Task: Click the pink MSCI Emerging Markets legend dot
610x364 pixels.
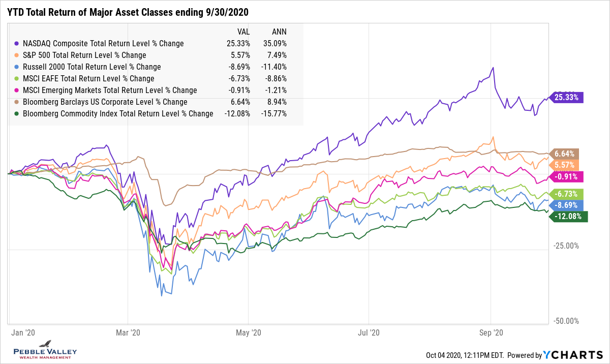Action: point(18,90)
